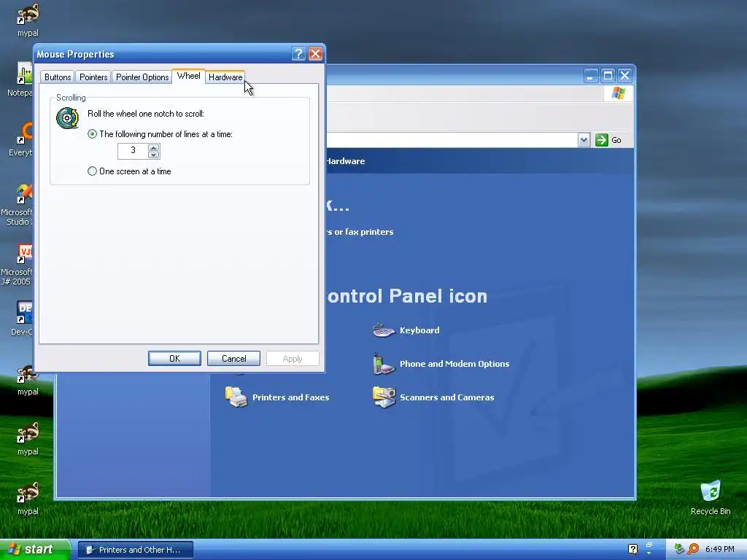Click the Keyboard icon
The width and height of the screenshot is (747, 560).
pyautogui.click(x=384, y=330)
